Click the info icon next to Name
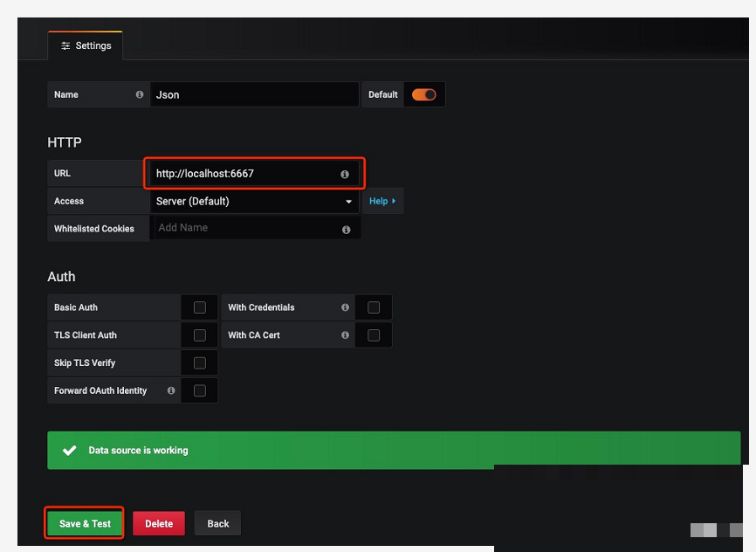 click(140, 94)
